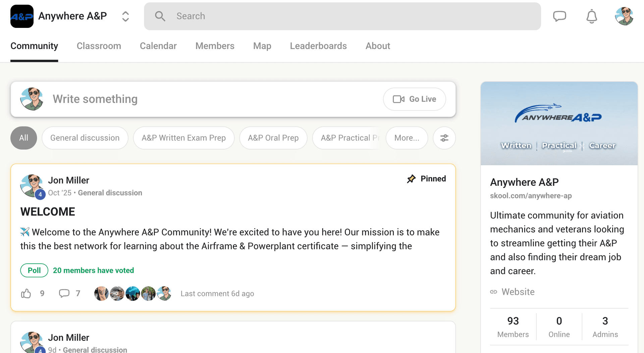Select the All category filter
Screen dimensions: 644x353
point(23,138)
